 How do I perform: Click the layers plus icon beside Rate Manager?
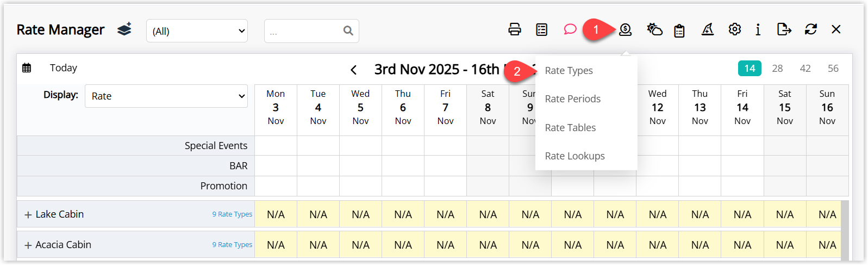[124, 29]
